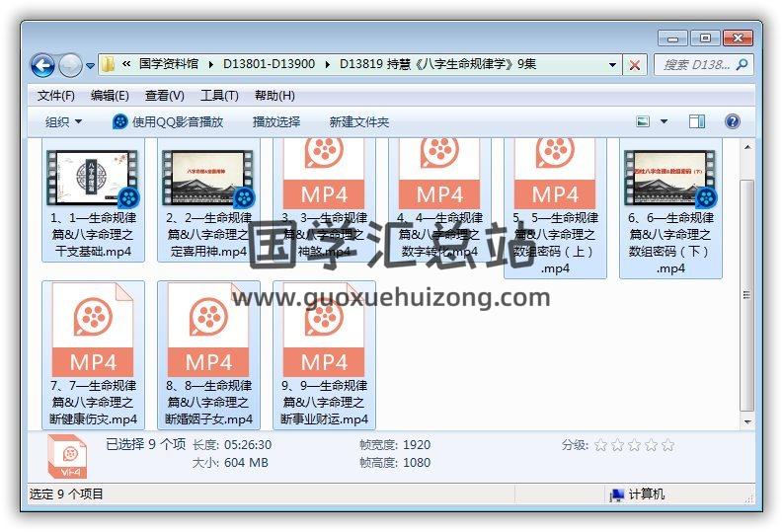Click the 大小: 604 MB value
783x532 pixels.
[x=246, y=463]
